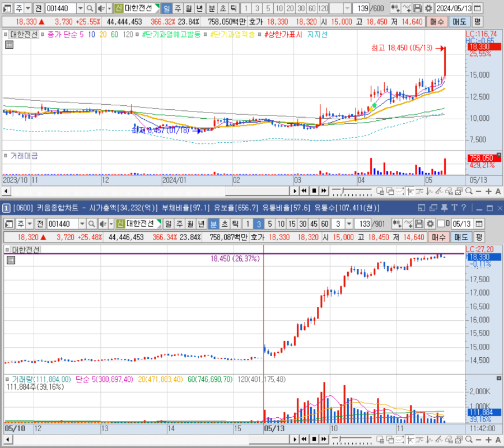Click bar count field 133 in bottom toolbar
Screen dimensions: 504x448
coord(363,223)
